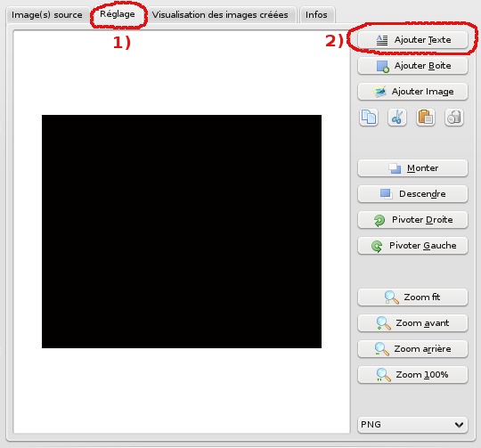Select the Réglage tab
The height and width of the screenshot is (448, 481).
point(118,14)
